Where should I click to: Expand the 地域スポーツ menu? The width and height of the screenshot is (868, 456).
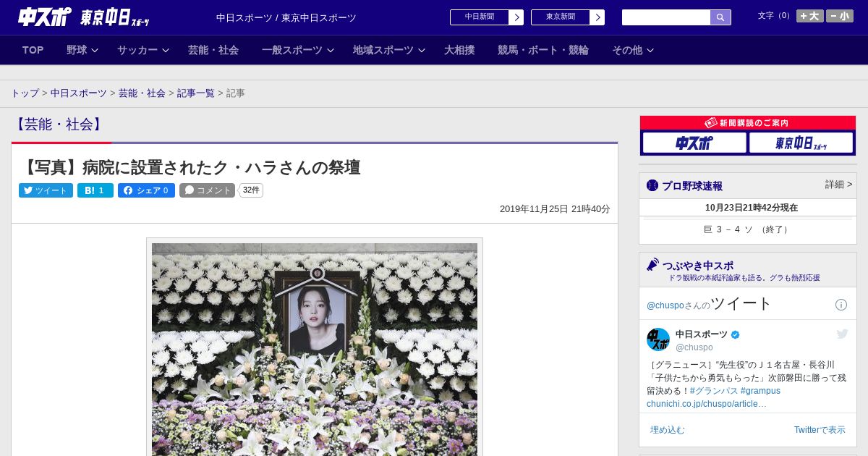389,50
